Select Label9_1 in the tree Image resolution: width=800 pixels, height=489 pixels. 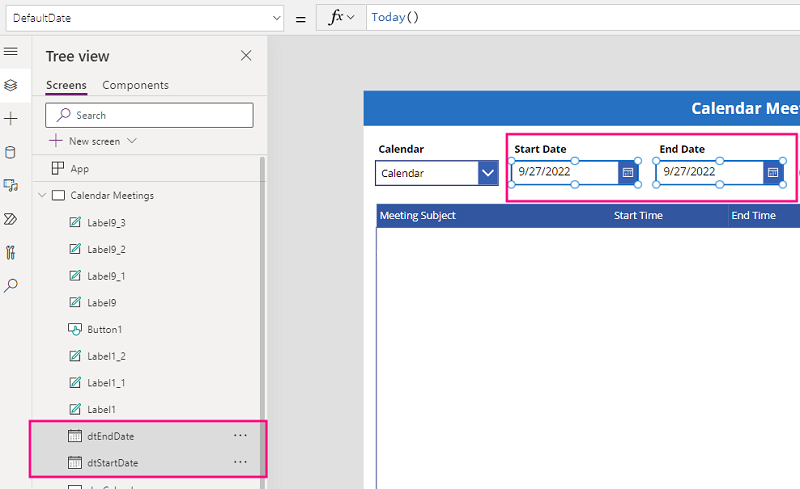[106, 276]
